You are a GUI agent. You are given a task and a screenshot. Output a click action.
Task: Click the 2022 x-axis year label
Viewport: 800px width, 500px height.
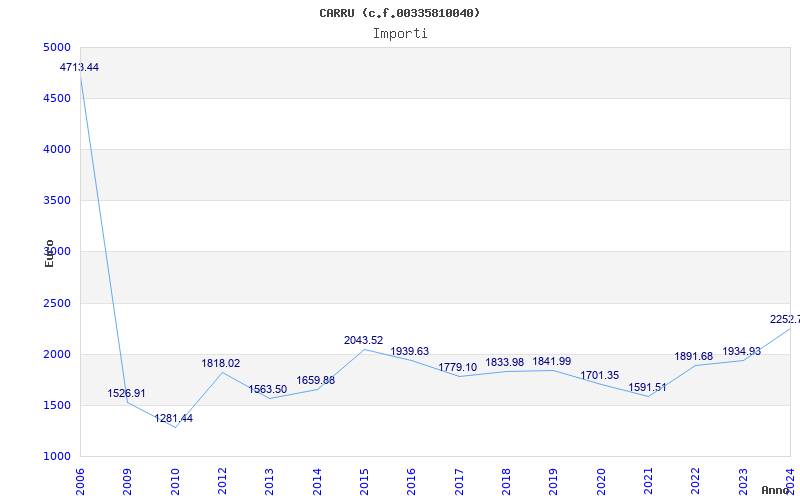[x=695, y=482]
